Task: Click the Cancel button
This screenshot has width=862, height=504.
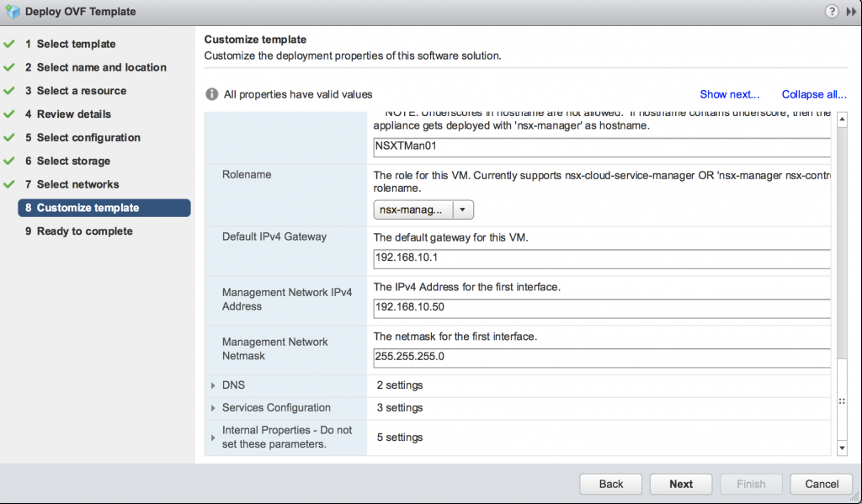Action: coord(822,484)
